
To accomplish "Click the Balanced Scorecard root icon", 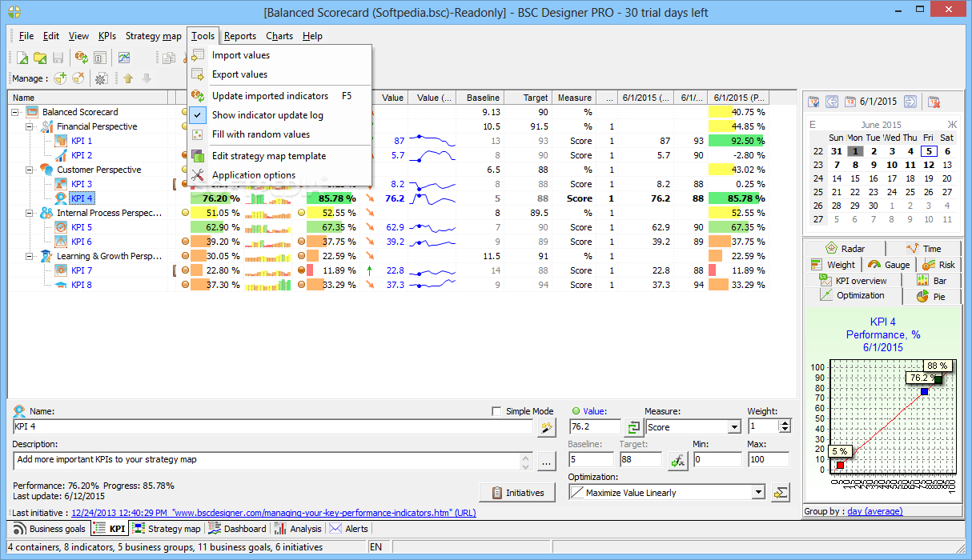I will point(32,112).
